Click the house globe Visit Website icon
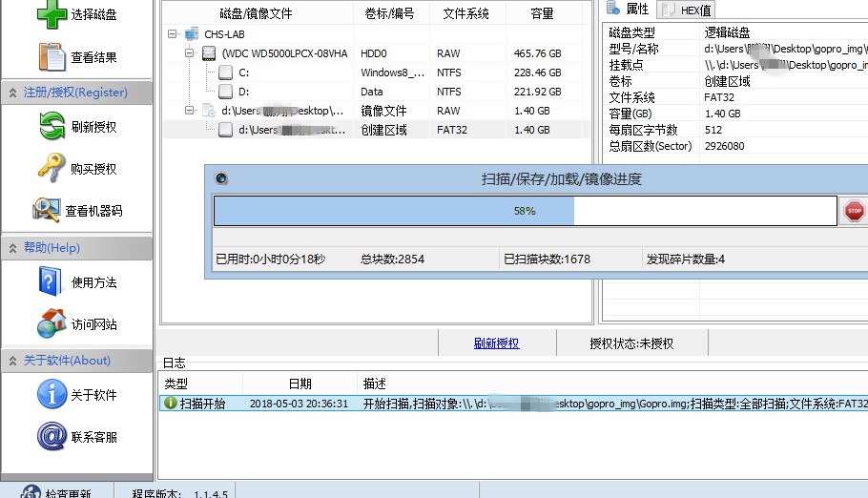This screenshot has height=498, width=868. point(52,323)
